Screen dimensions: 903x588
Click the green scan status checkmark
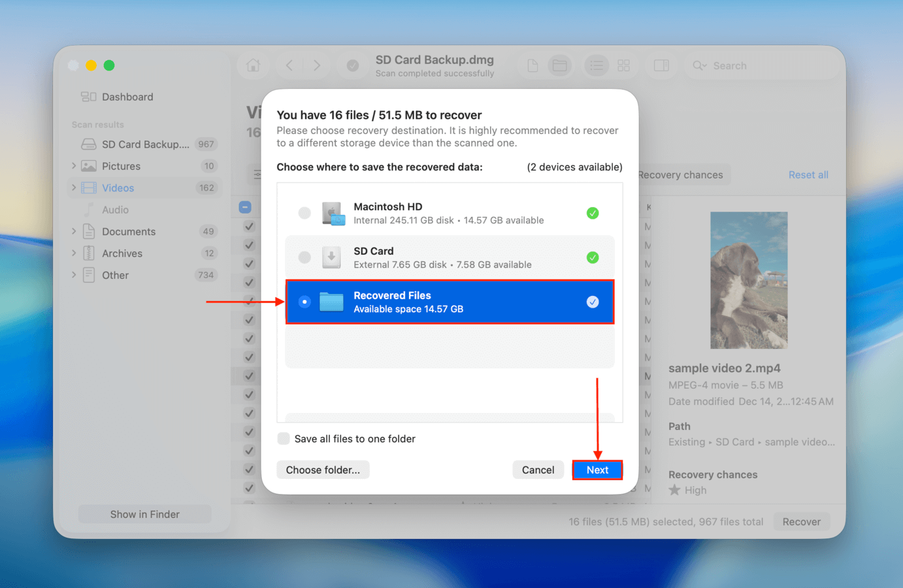point(352,65)
